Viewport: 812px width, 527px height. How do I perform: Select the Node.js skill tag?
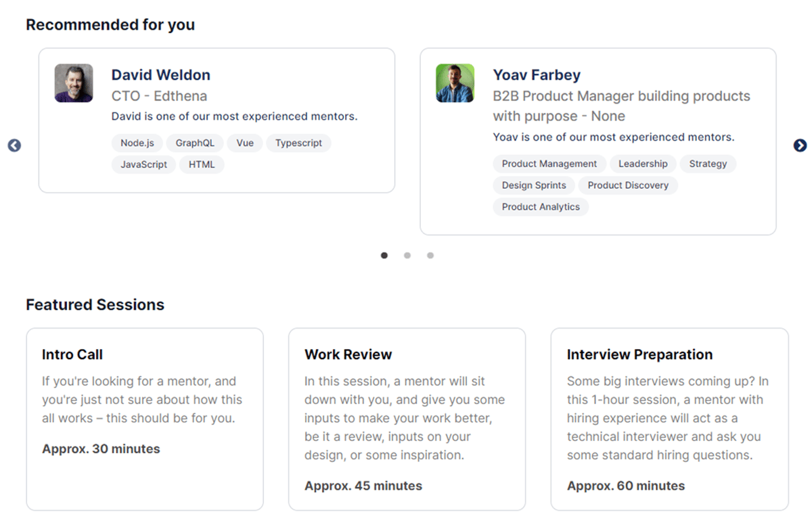click(137, 143)
